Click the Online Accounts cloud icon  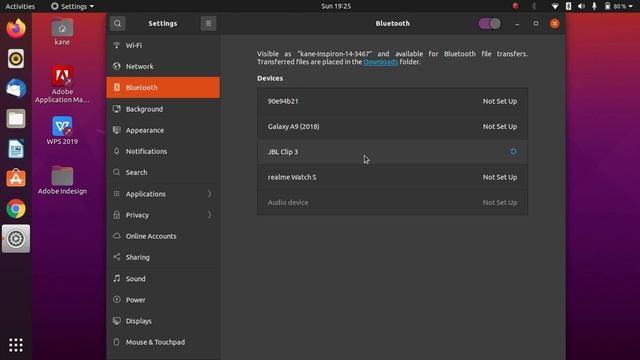(x=117, y=236)
